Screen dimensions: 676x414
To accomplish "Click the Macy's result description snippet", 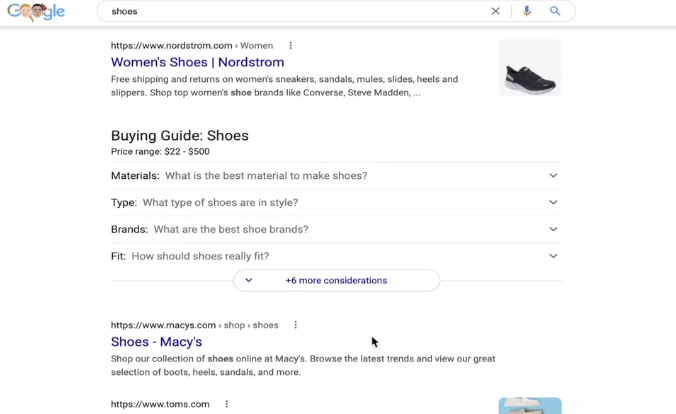I will 303,365.
